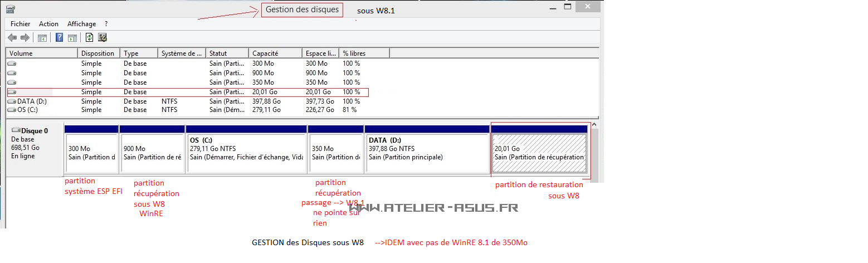This screenshot has height=263, width=868.
Task: Sort the list by Capacité column header
Action: click(275, 53)
